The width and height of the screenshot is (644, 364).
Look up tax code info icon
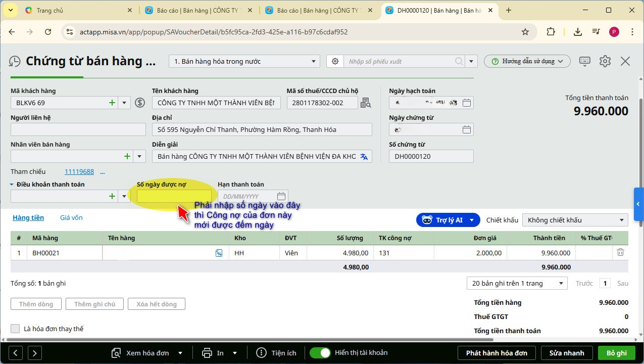click(366, 103)
